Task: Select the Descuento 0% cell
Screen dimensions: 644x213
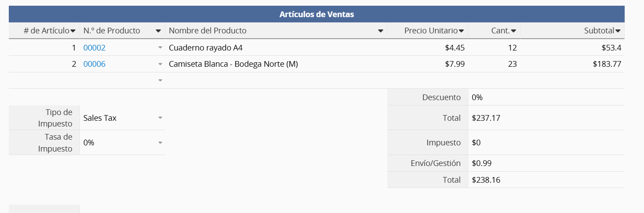Action: (546, 97)
